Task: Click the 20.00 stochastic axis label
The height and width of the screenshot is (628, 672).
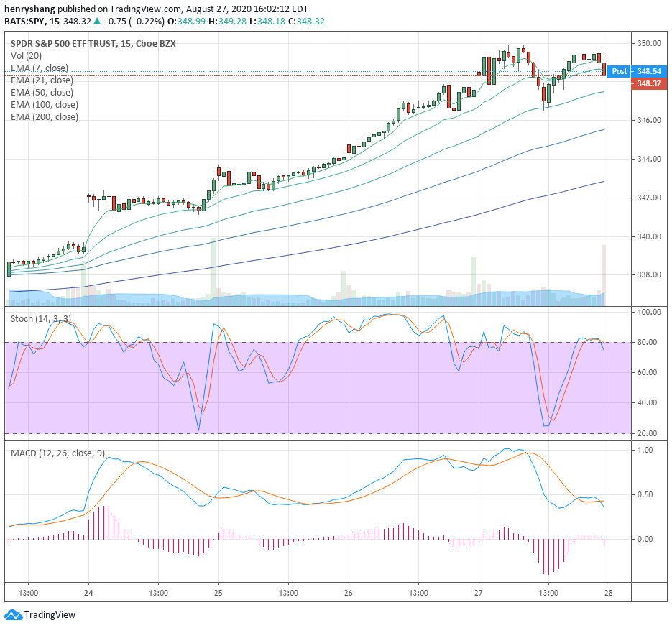Action: pos(647,433)
